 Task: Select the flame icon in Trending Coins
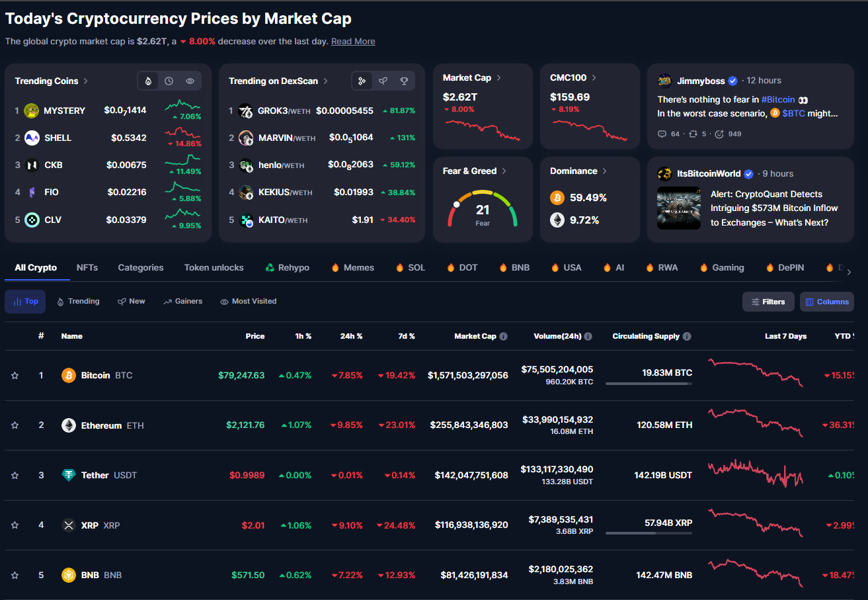(x=148, y=81)
